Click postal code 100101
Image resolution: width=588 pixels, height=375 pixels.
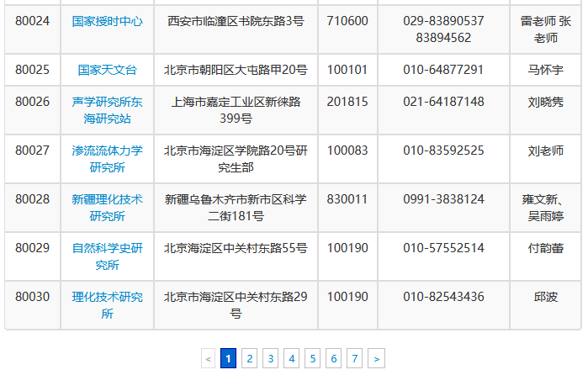pos(347,70)
